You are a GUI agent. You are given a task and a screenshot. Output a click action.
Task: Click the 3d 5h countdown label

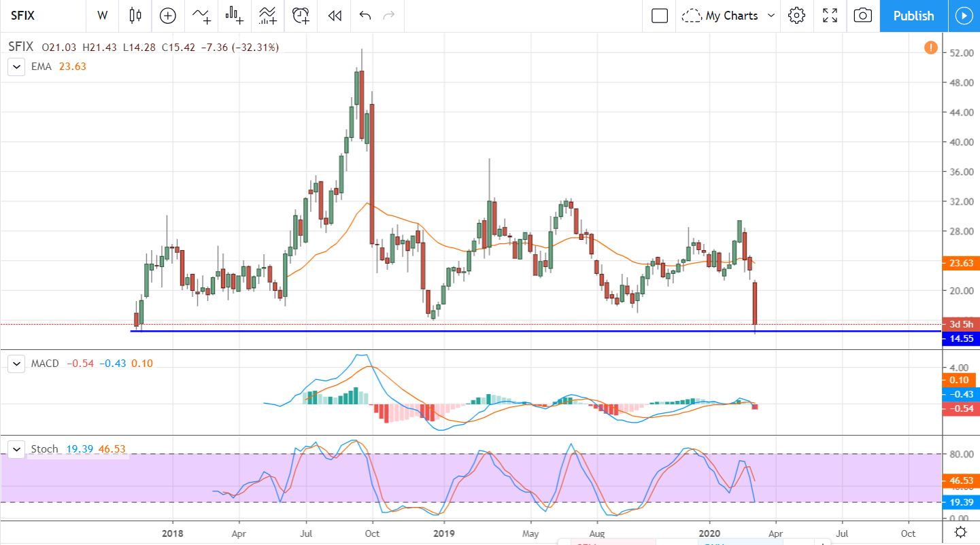[960, 324]
